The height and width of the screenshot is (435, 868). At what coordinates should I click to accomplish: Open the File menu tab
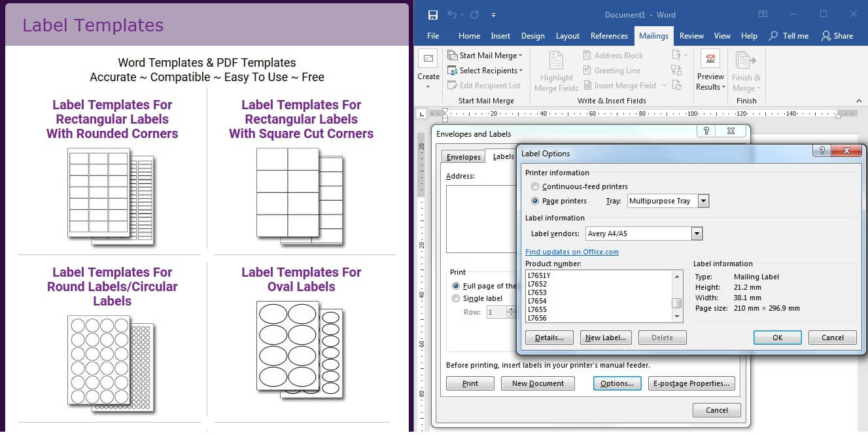[x=433, y=36]
